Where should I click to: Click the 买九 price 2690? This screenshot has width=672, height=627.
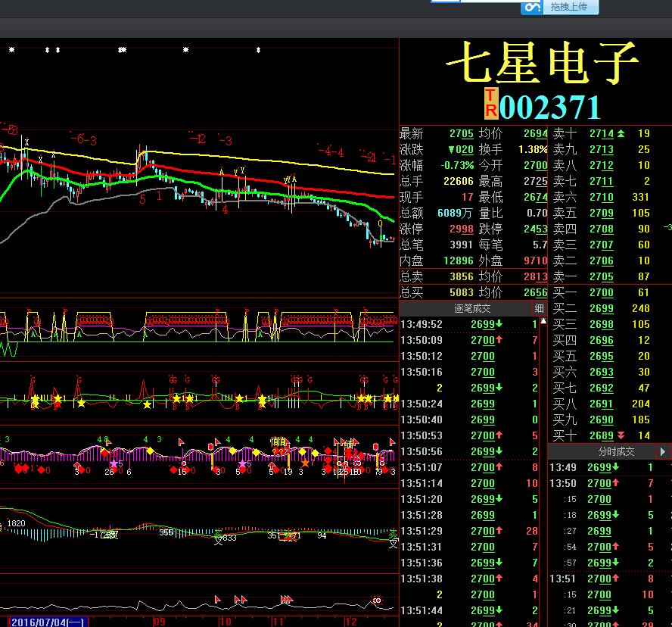click(x=602, y=420)
